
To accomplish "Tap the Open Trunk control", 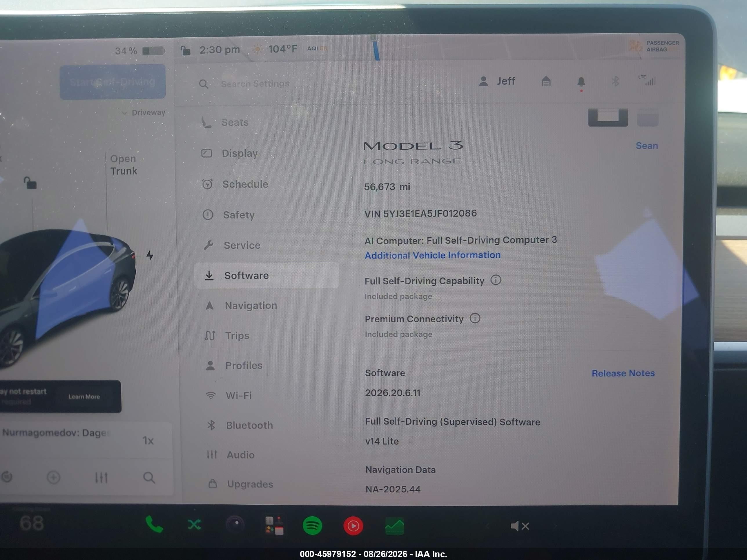I will [124, 165].
